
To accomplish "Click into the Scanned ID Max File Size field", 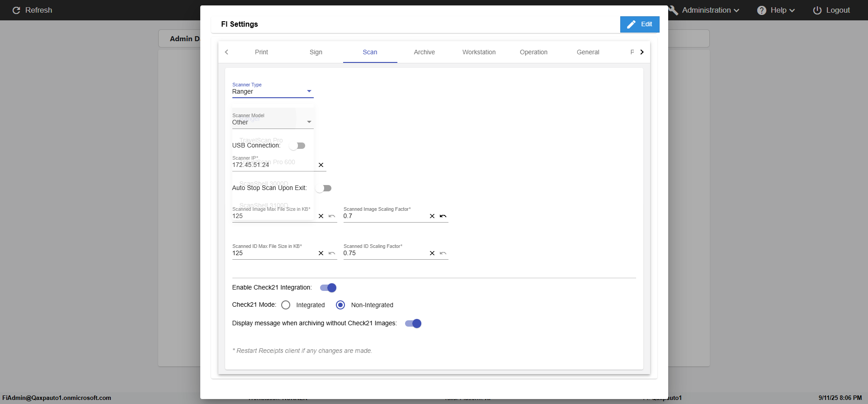I will click(x=273, y=253).
